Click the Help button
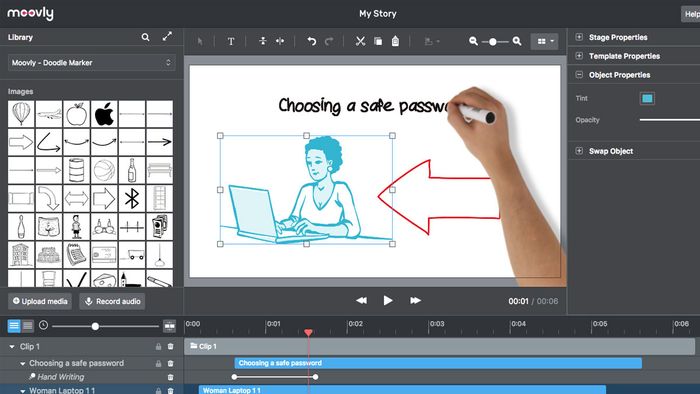The width and height of the screenshot is (700, 394). (x=690, y=14)
